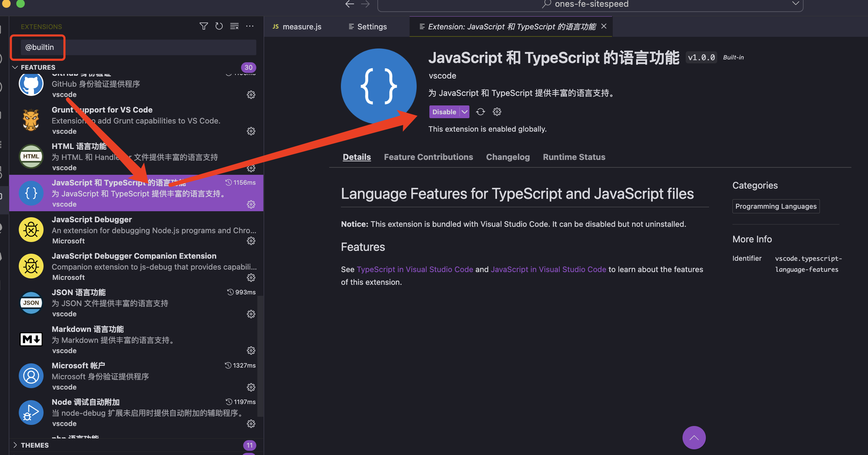Select the Node 调试自动附加 extension icon
The height and width of the screenshot is (455, 868).
tap(31, 413)
